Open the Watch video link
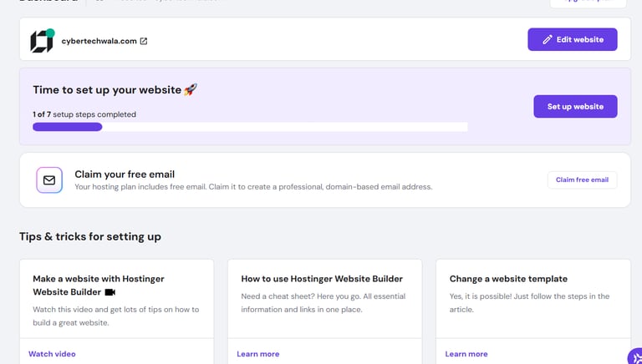The width and height of the screenshot is (642, 364). coord(52,354)
